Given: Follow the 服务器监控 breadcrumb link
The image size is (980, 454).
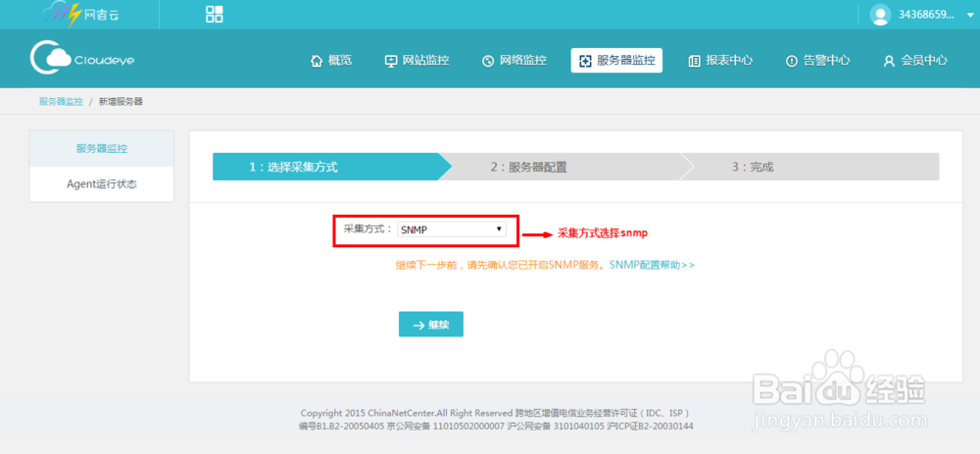Looking at the screenshot, I should pos(61,101).
